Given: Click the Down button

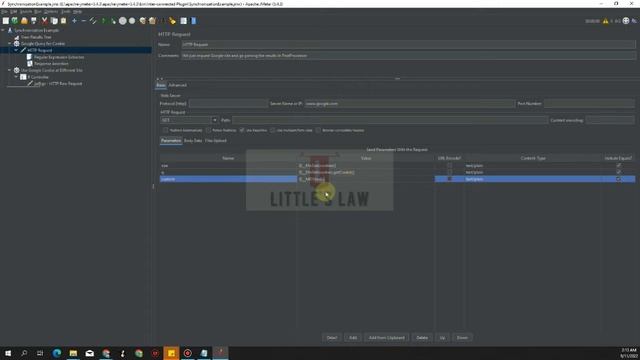Looking at the screenshot, I should point(462,338).
